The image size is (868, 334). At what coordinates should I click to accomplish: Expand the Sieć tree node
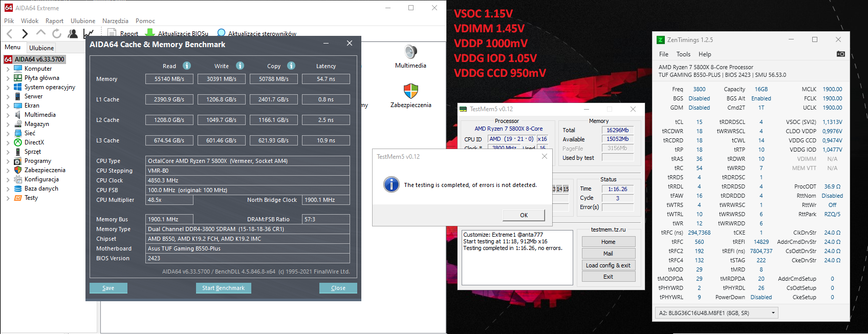pos(8,133)
